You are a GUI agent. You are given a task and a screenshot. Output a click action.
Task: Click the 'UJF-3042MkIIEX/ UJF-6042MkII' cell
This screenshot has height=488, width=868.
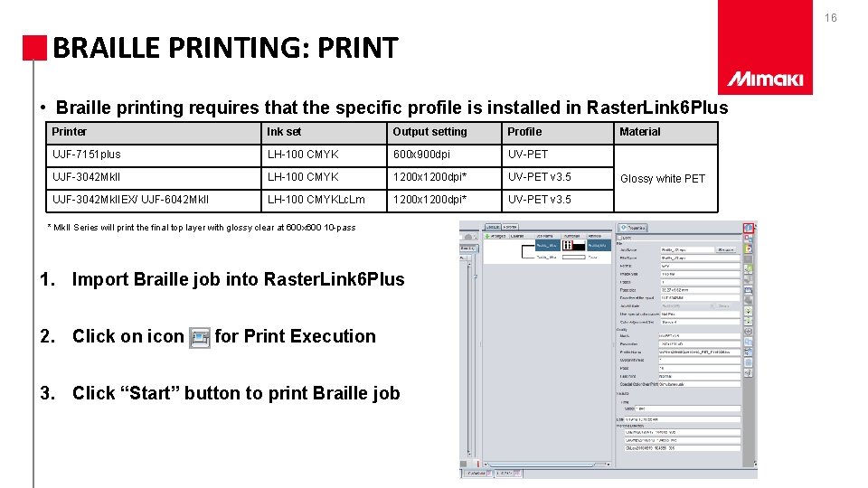tap(154, 200)
